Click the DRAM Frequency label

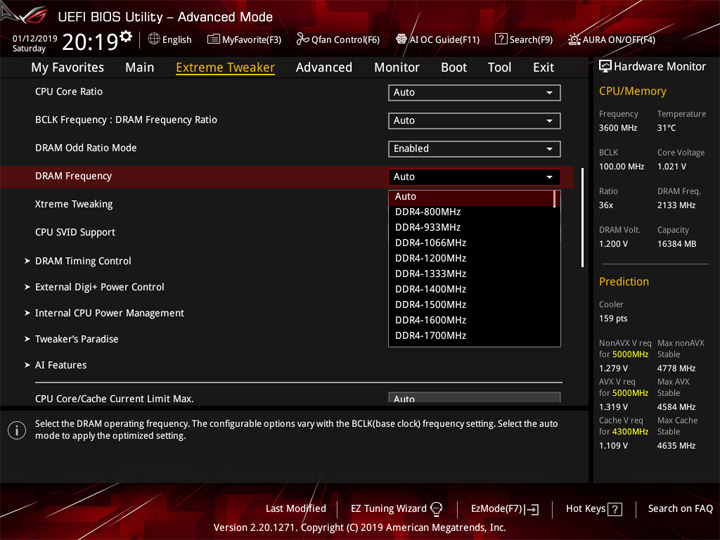[x=73, y=176]
